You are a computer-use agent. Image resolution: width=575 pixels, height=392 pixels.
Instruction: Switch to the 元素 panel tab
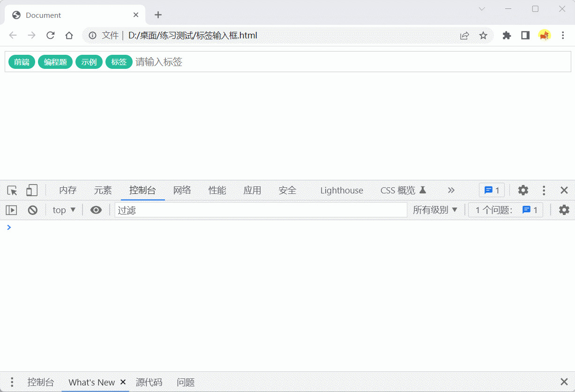(x=103, y=190)
